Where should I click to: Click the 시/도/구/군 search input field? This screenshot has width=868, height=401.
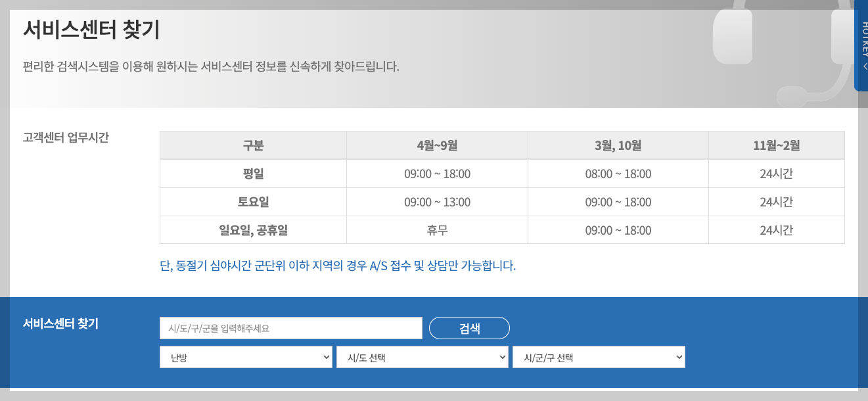point(291,327)
